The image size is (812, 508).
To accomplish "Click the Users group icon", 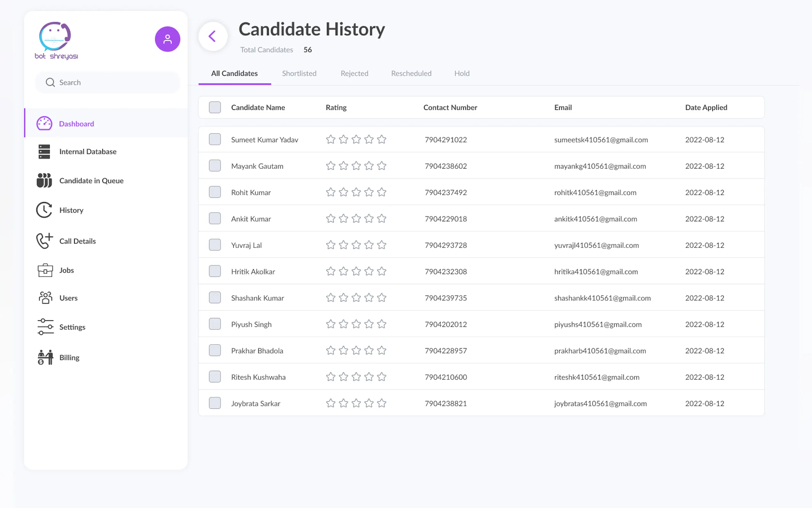I will coord(45,298).
